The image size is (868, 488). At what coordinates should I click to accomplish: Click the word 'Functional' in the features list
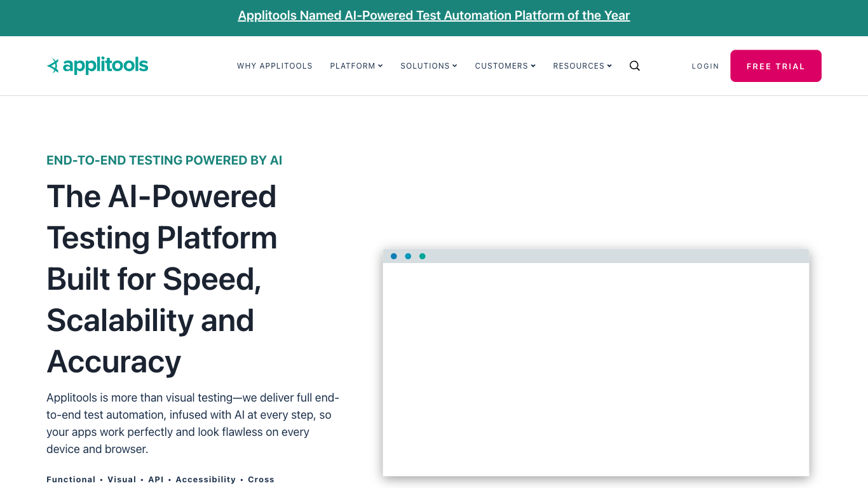click(71, 480)
